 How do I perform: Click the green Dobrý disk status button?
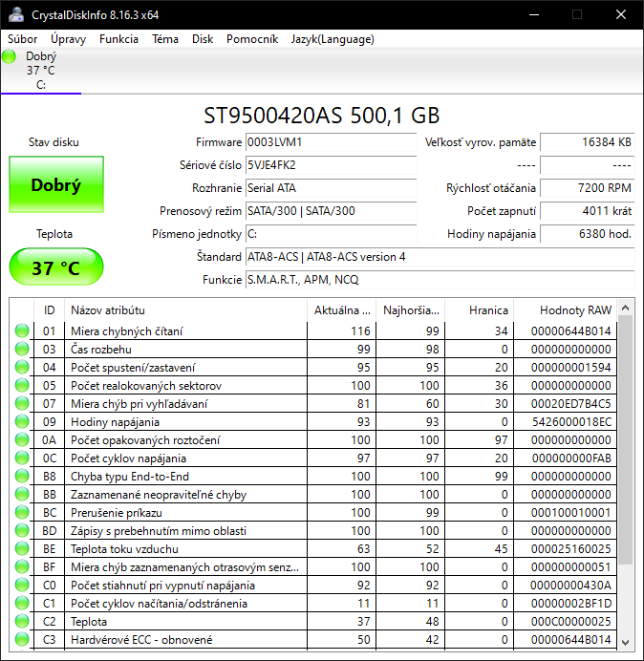[56, 184]
